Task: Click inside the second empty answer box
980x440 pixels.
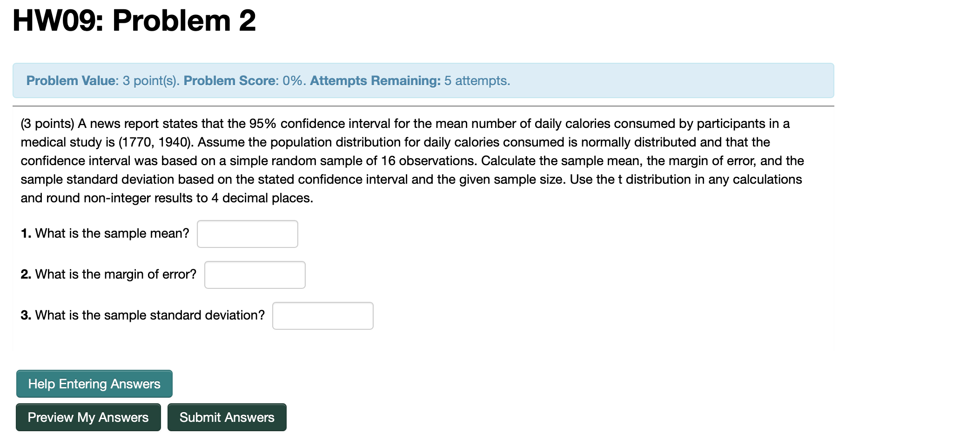Action: click(x=255, y=274)
